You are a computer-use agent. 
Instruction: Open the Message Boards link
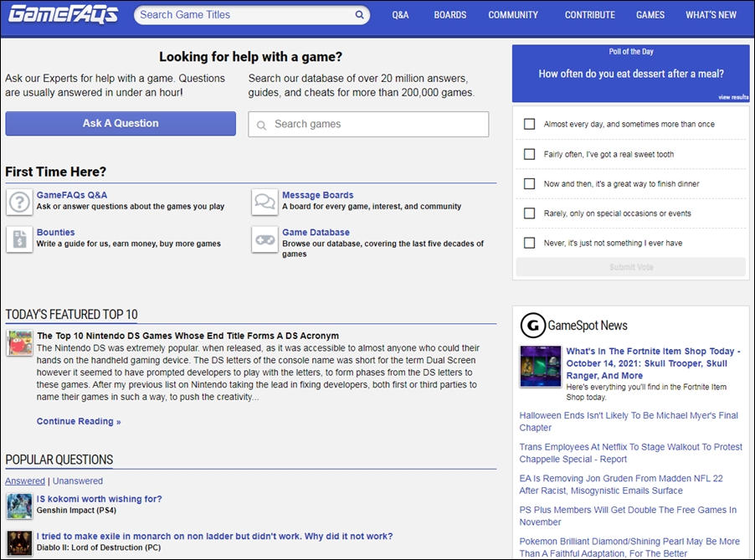[x=317, y=195]
